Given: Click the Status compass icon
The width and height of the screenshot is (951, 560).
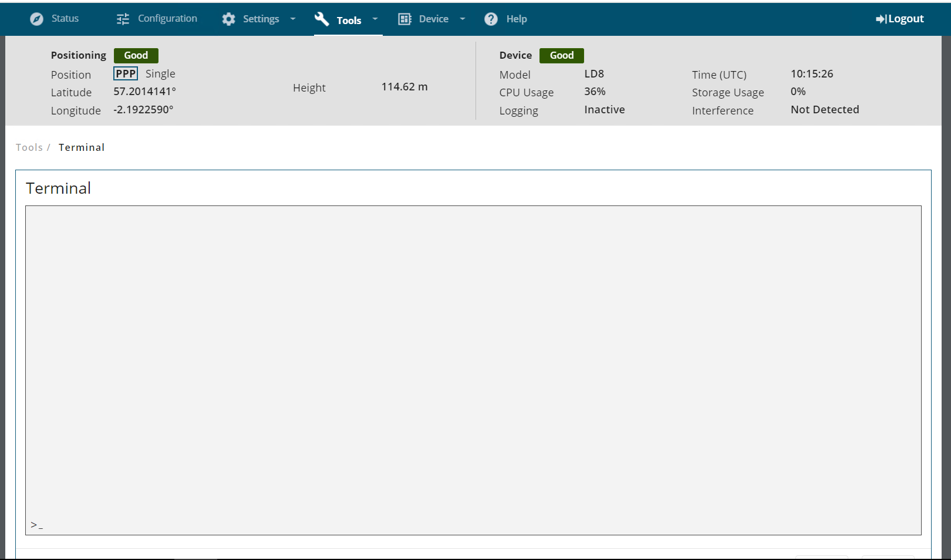Looking at the screenshot, I should (36, 19).
